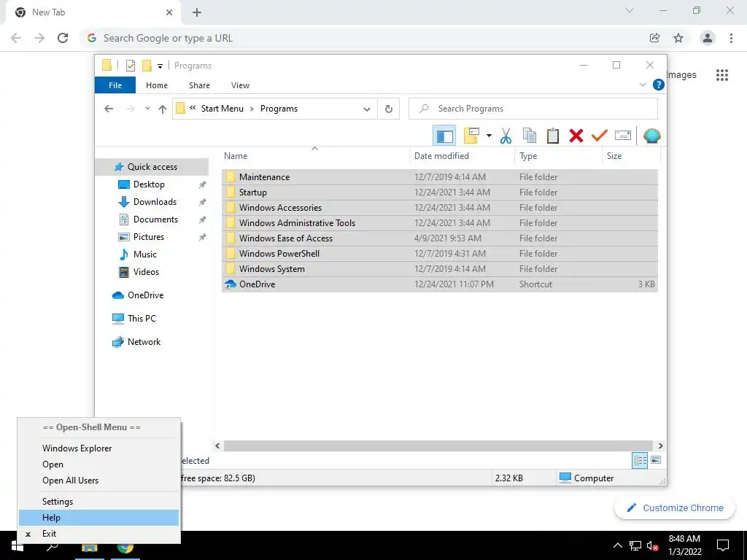Open recent locations dropdown chevron
The width and height of the screenshot is (747, 560).
[x=147, y=109]
